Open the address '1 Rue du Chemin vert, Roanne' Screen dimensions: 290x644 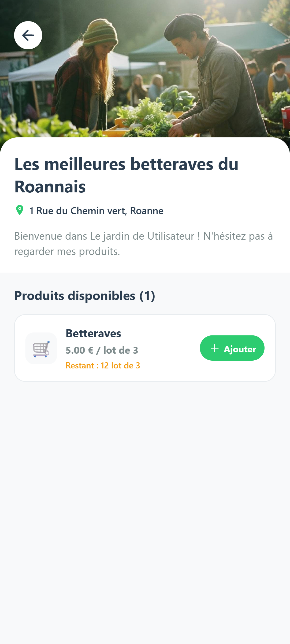tap(96, 211)
